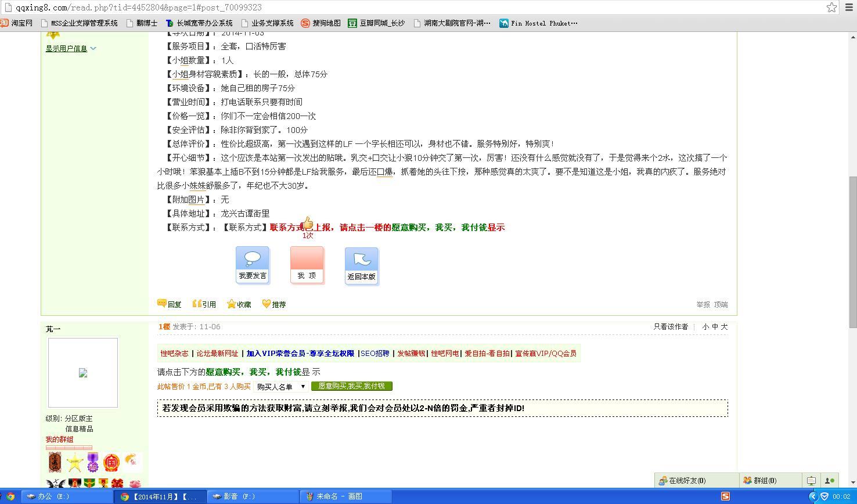Filter posts with 只看该作者
The height and width of the screenshot is (504, 857).
click(671, 327)
